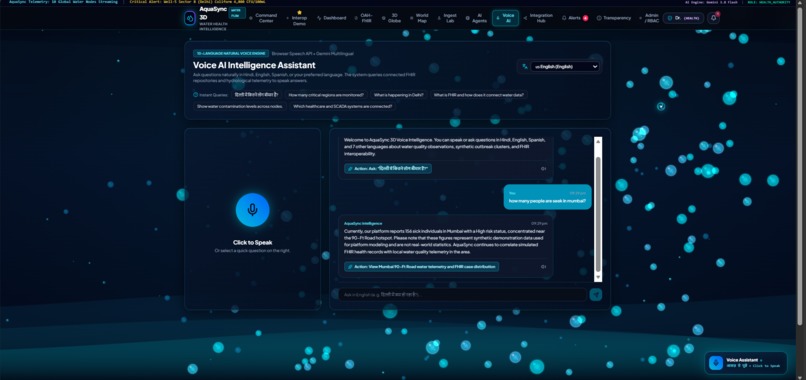Open the Command Center tab
The width and height of the screenshot is (806, 380).
click(x=264, y=18)
